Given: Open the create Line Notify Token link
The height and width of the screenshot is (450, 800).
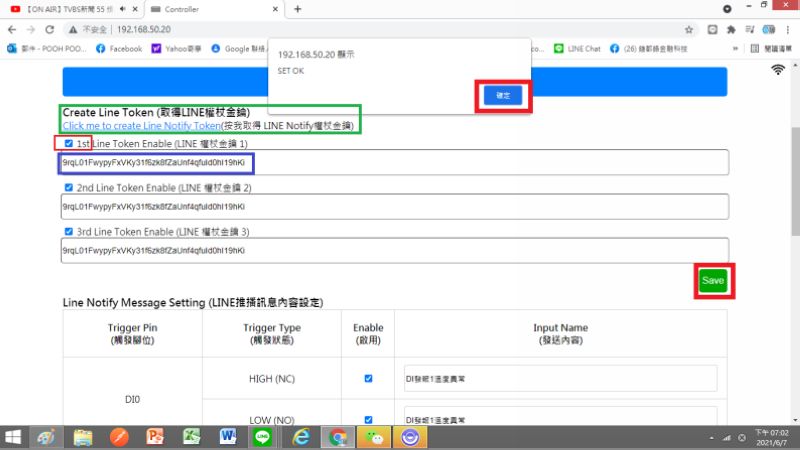Looking at the screenshot, I should tap(141, 126).
